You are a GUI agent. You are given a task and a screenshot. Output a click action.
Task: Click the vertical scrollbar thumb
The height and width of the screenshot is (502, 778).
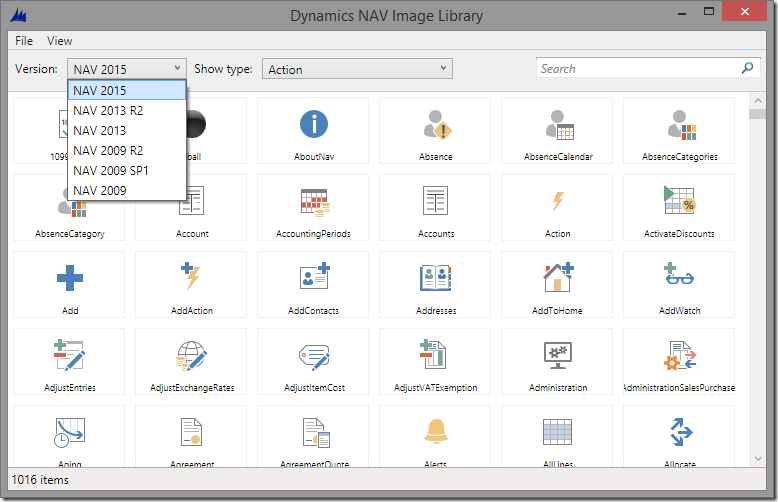coord(758,114)
